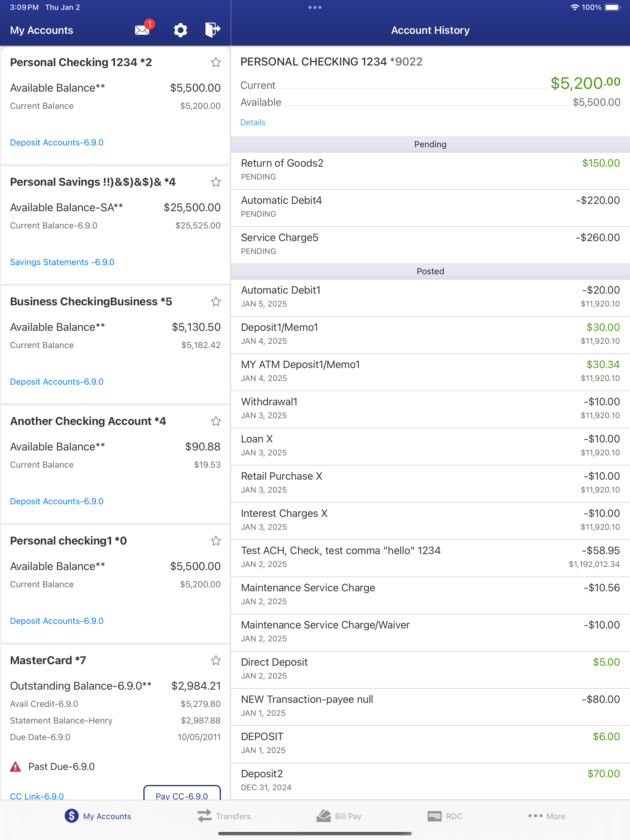630x840 pixels.
Task: Tap the Account History header title
Action: [x=430, y=30]
